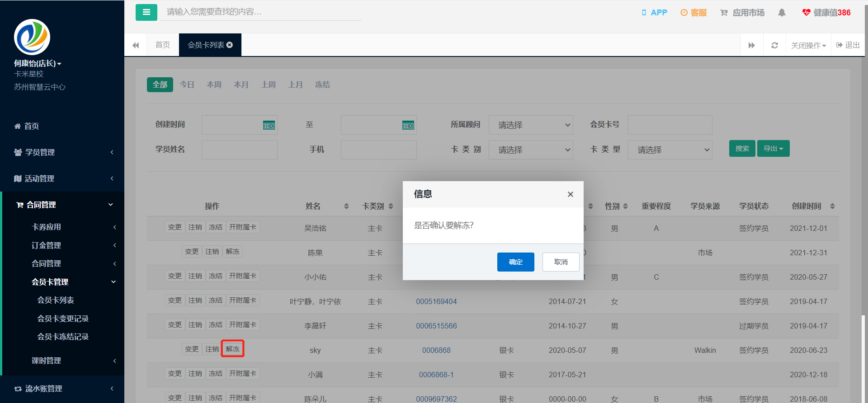Click the back double-arrow tab scroll icon
This screenshot has width=868, height=403.
point(136,45)
